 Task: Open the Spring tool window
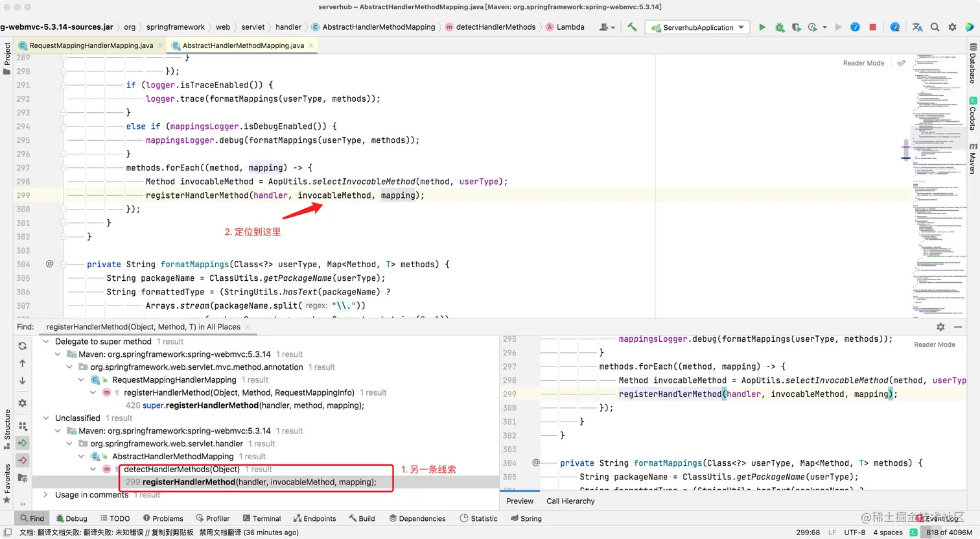[x=526, y=518]
